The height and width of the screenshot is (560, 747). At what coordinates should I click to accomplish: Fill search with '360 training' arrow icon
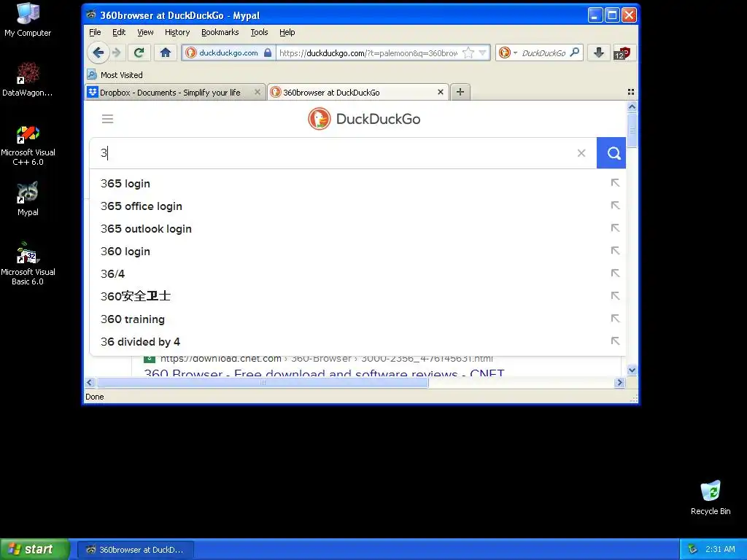click(615, 319)
